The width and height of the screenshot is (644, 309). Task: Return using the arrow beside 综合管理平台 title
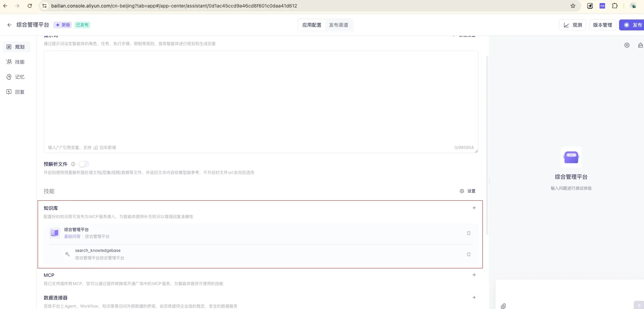10,25
